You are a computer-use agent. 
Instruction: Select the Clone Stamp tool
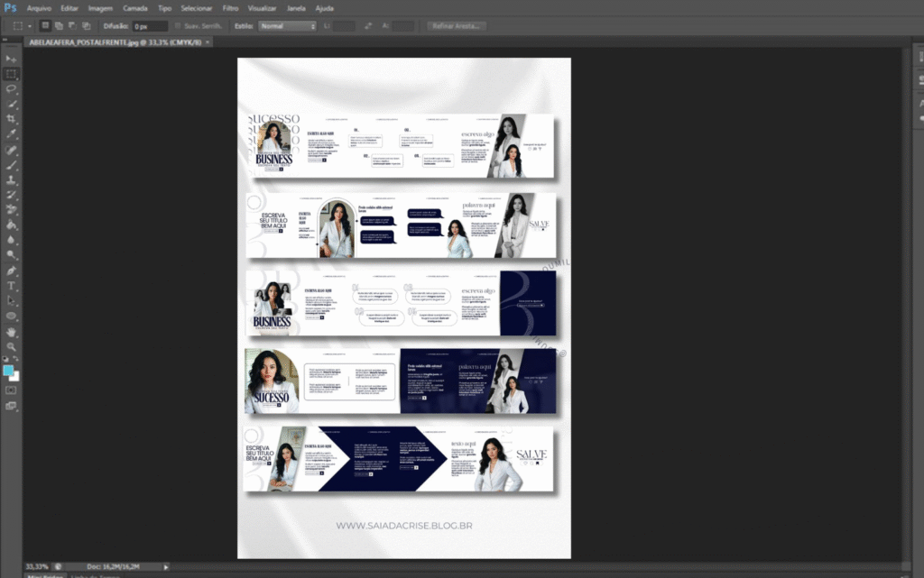click(12, 179)
